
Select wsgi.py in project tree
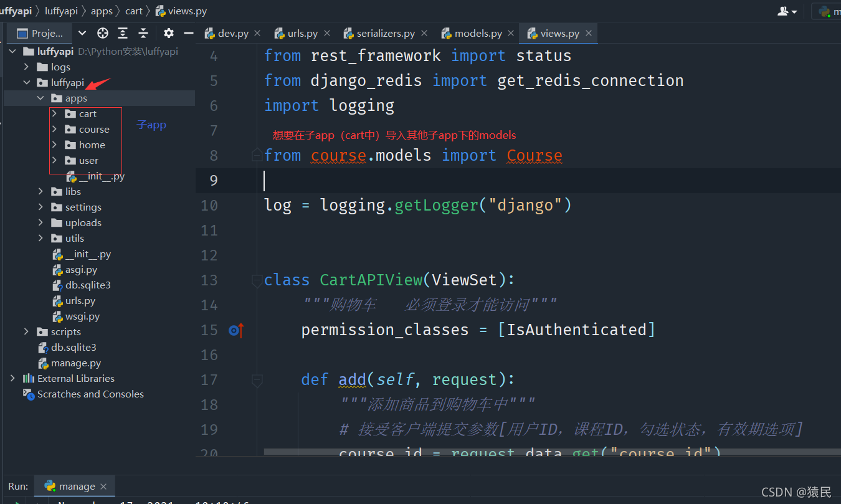[82, 316]
